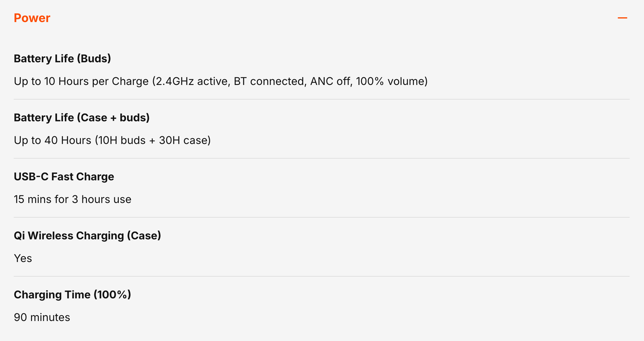Collapse the Power section via minus icon

pyautogui.click(x=622, y=18)
